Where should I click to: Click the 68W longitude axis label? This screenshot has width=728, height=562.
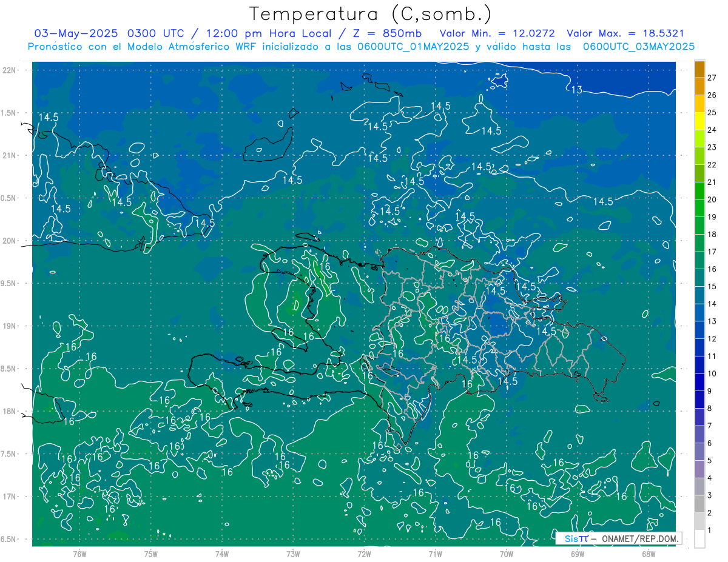click(648, 554)
